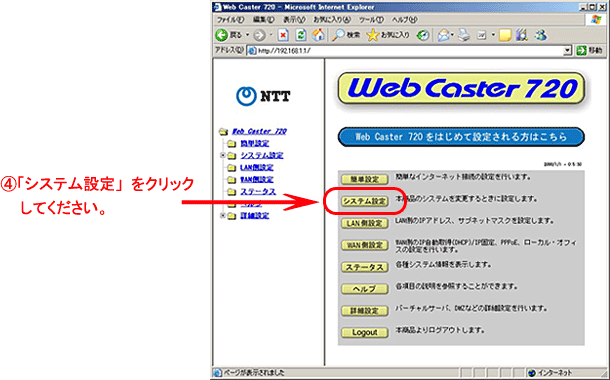Open the address bar URL dropdown
Viewport: 610px width, 380px height.
[567, 51]
